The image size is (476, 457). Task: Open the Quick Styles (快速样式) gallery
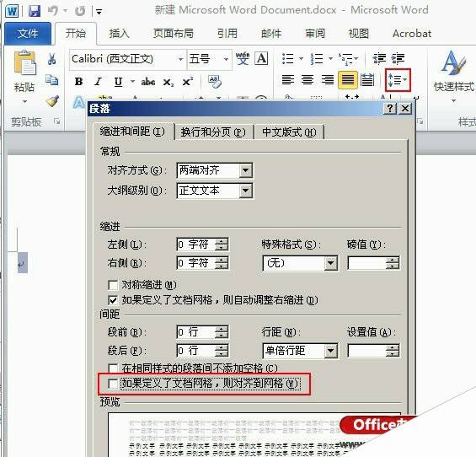453,76
